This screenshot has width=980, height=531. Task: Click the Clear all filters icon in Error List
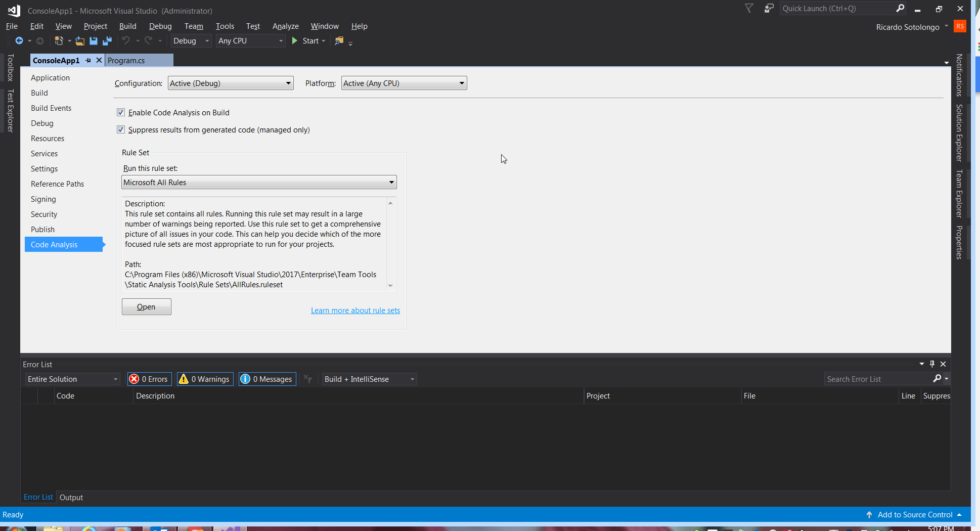point(308,379)
